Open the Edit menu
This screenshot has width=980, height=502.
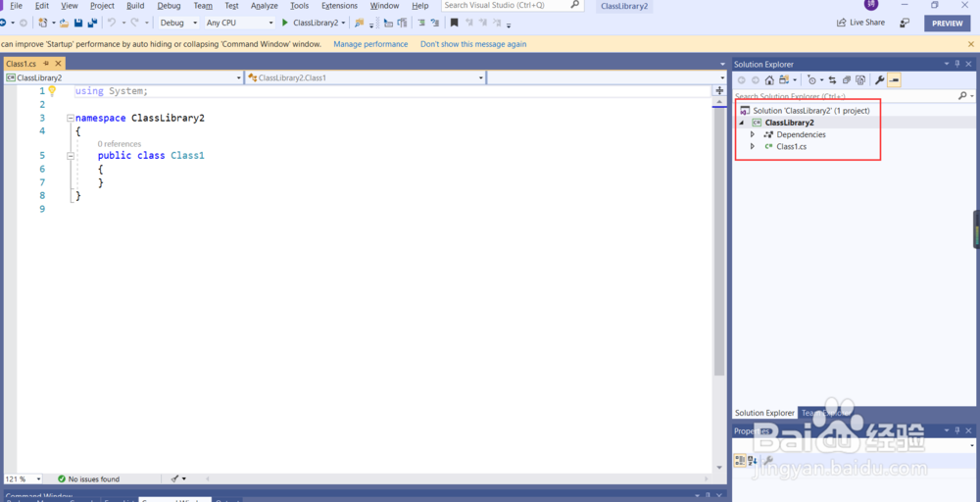pos(42,6)
